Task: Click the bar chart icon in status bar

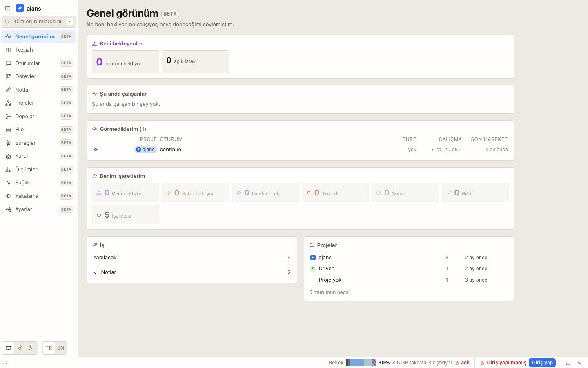Action: tap(568, 363)
